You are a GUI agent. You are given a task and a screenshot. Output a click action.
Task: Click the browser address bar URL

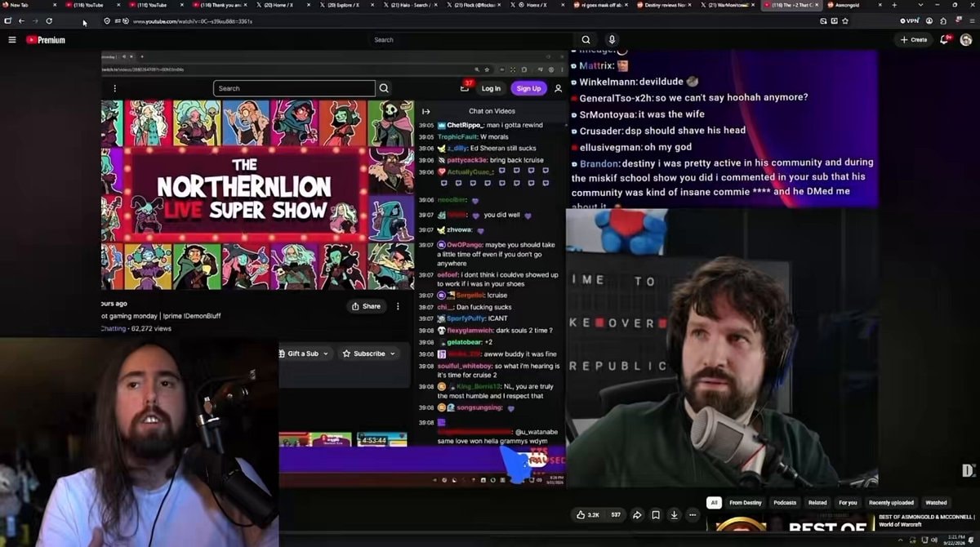point(193,21)
